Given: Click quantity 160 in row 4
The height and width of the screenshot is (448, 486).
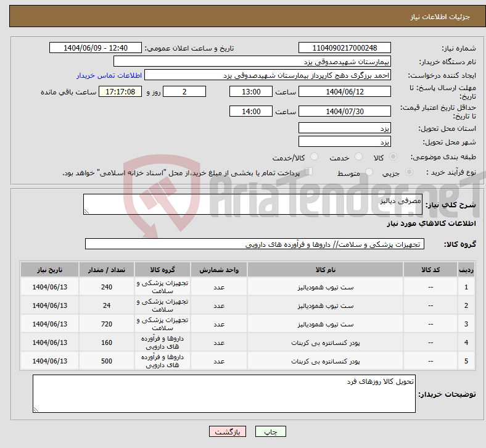Looking at the screenshot, I should pos(107,342).
